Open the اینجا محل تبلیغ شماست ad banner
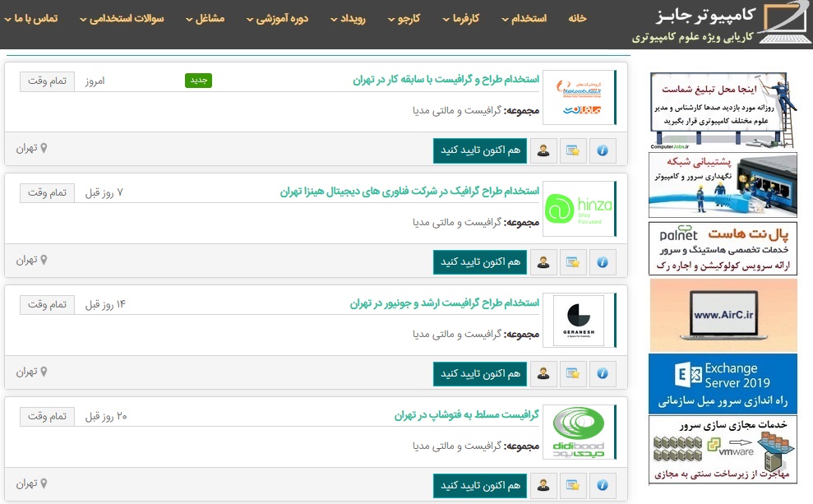The height and width of the screenshot is (504, 813). point(723,111)
